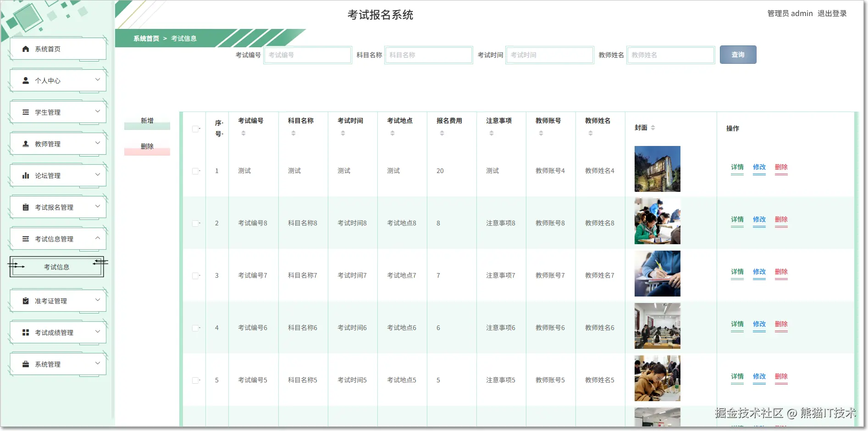This screenshot has height=431, width=868.
Task: Sort table by 教师账号 column arrows
Action: [541, 133]
